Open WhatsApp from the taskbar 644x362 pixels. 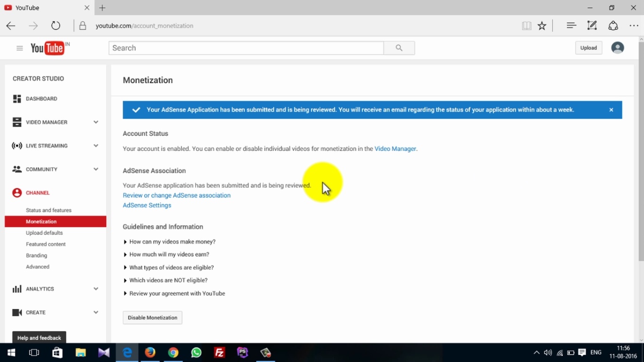point(196,353)
